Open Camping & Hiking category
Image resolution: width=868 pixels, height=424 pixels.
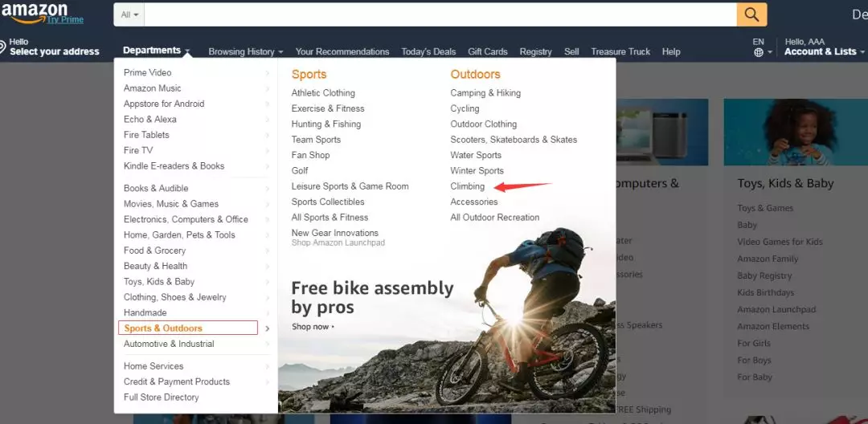point(485,93)
